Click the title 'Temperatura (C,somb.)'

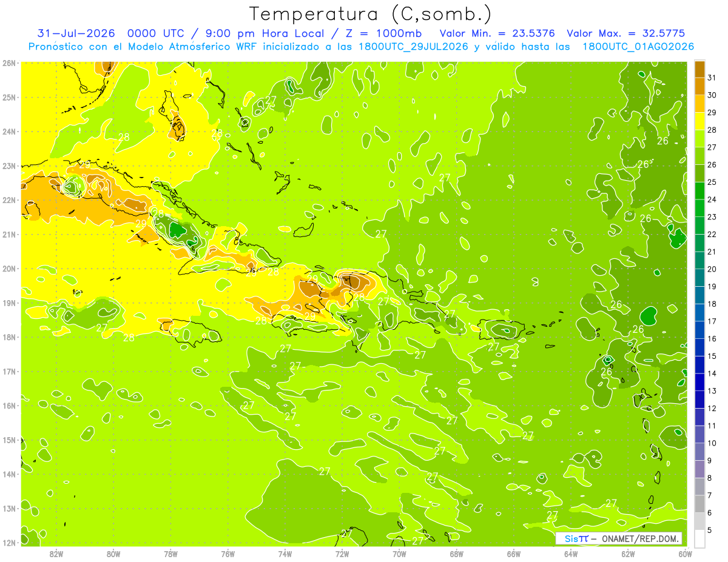point(370,14)
